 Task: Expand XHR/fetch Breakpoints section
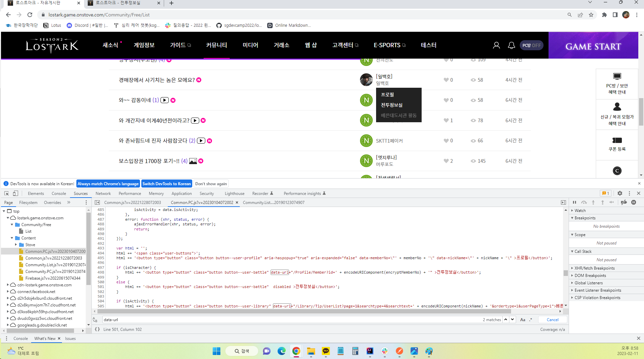point(606,268)
